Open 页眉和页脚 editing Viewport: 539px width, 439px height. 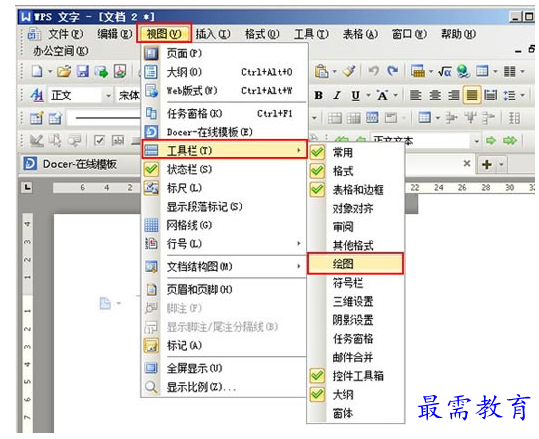(224, 289)
